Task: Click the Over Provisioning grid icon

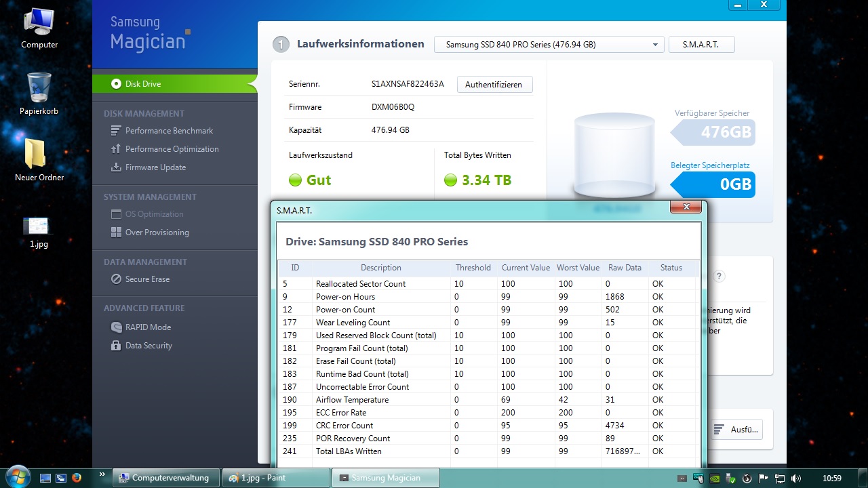Action: pyautogui.click(x=115, y=232)
